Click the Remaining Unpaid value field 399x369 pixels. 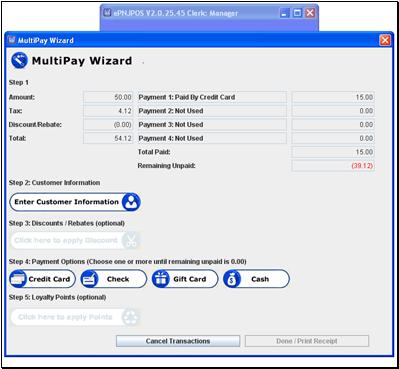coord(333,166)
